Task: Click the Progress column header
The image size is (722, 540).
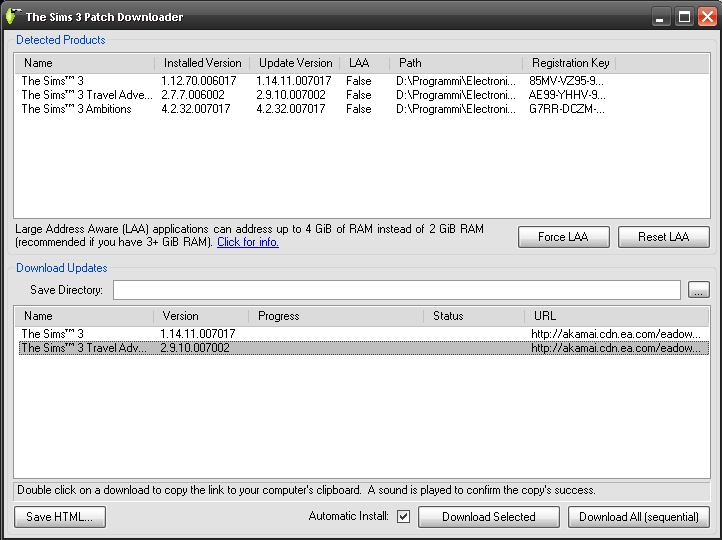Action: tap(336, 316)
